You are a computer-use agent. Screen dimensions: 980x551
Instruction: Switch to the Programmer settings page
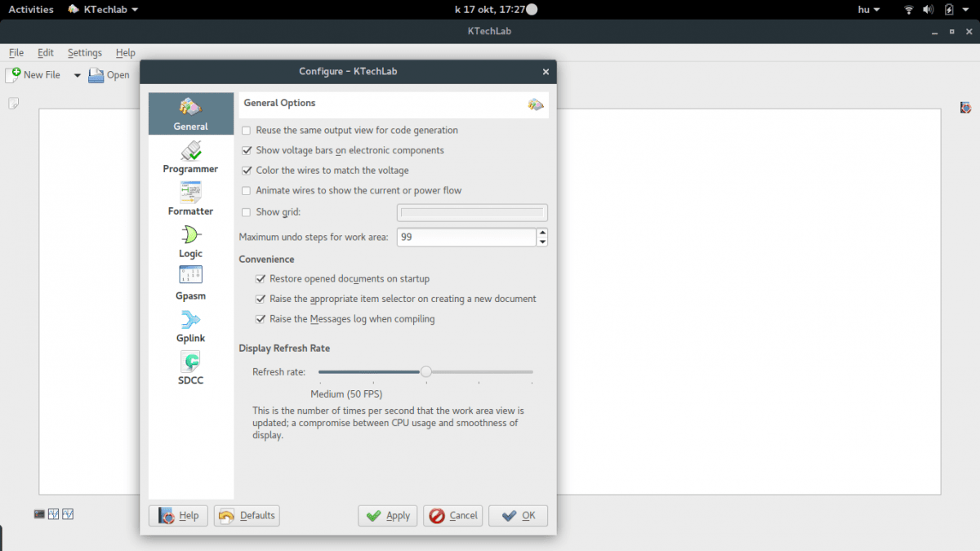[x=191, y=157]
